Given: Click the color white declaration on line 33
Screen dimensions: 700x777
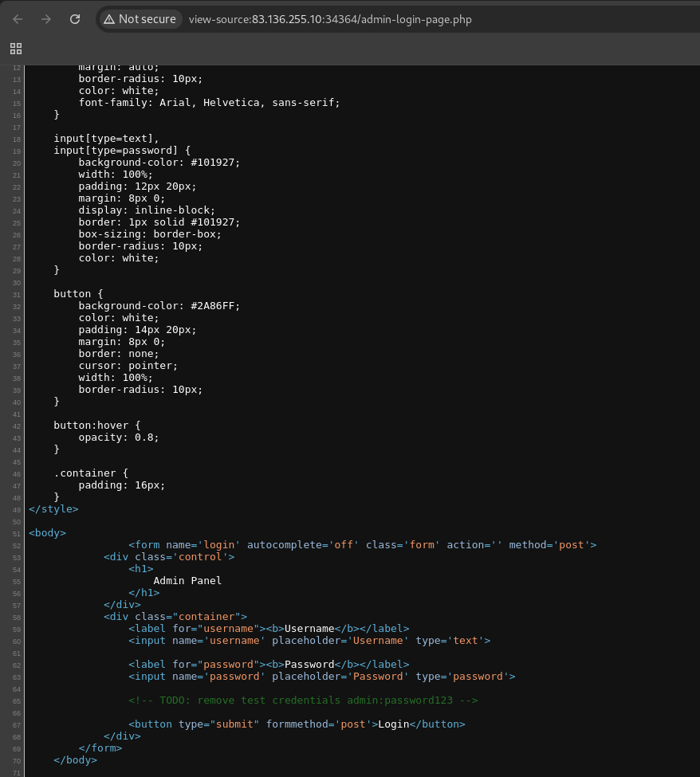Looking at the screenshot, I should coord(119,318).
